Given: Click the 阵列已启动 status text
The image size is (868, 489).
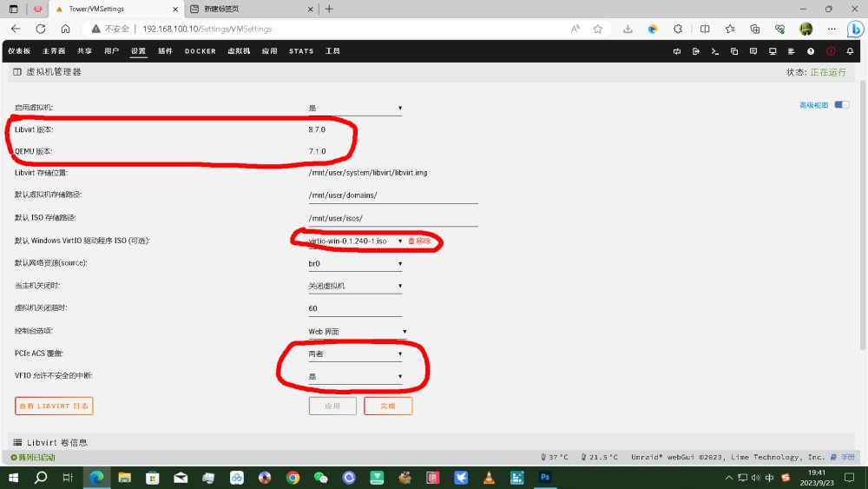Looking at the screenshot, I should (33, 458).
